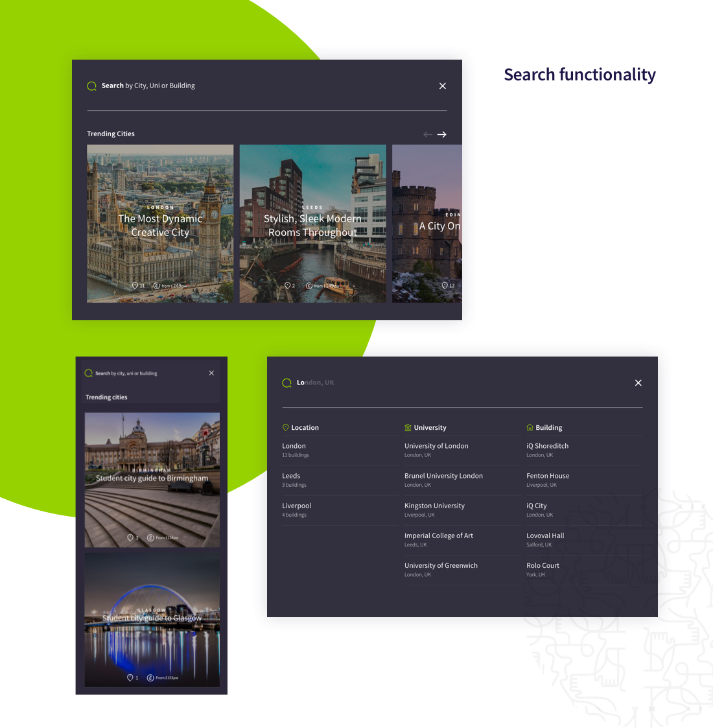Select London location with 11 buildings

pyautogui.click(x=340, y=451)
